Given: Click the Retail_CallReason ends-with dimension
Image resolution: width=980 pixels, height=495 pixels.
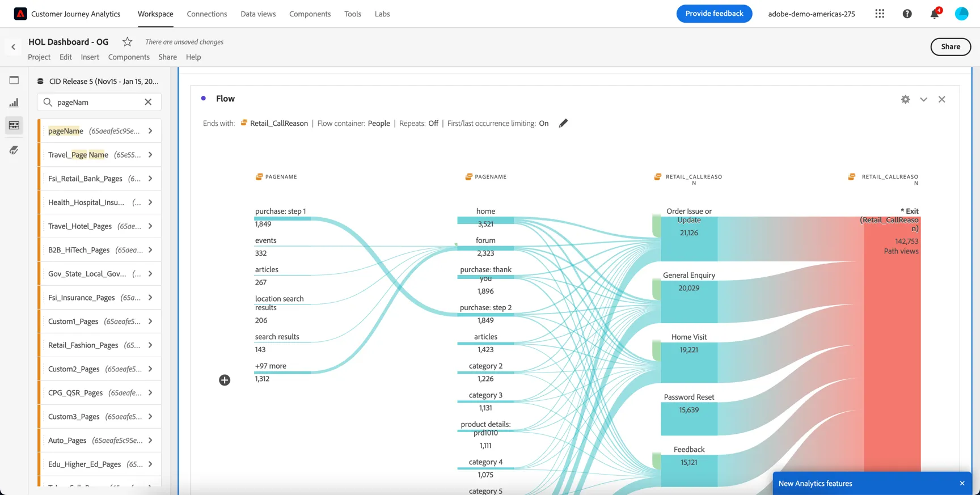Looking at the screenshot, I should point(274,123).
